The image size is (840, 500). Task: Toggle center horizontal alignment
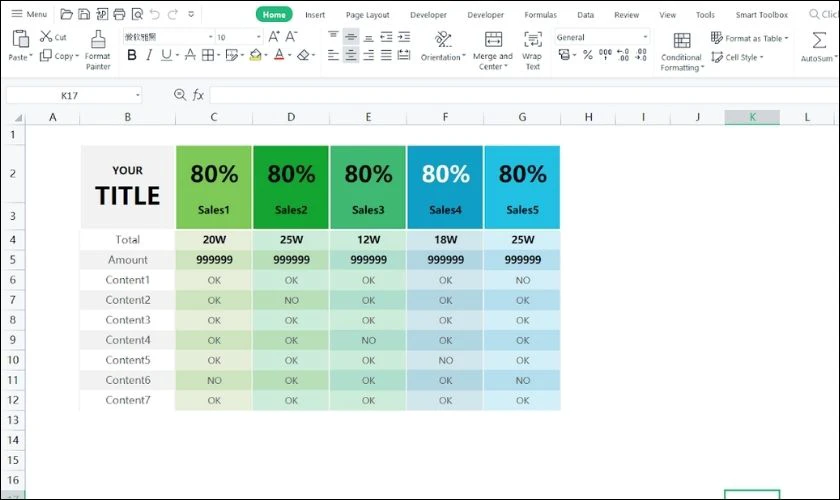[351, 55]
